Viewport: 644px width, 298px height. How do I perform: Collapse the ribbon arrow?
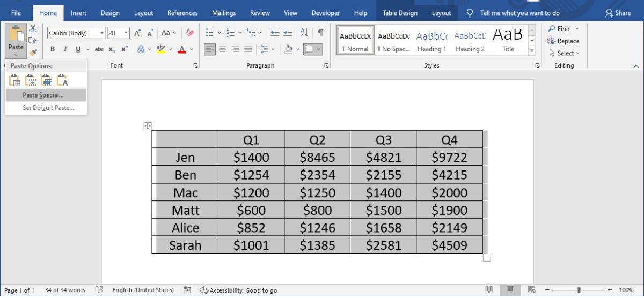636,65
